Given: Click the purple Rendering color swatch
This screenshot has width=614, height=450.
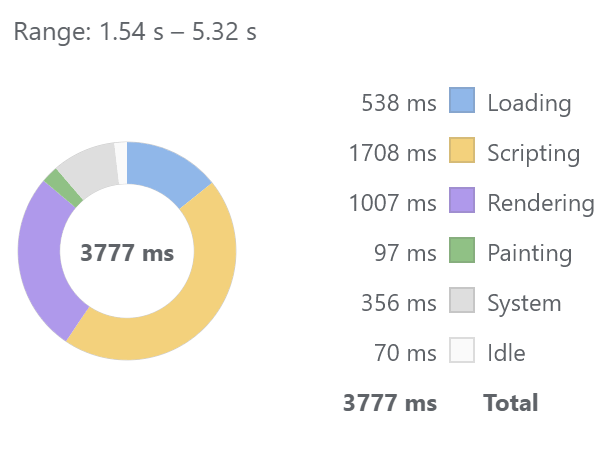Looking at the screenshot, I should [x=461, y=202].
